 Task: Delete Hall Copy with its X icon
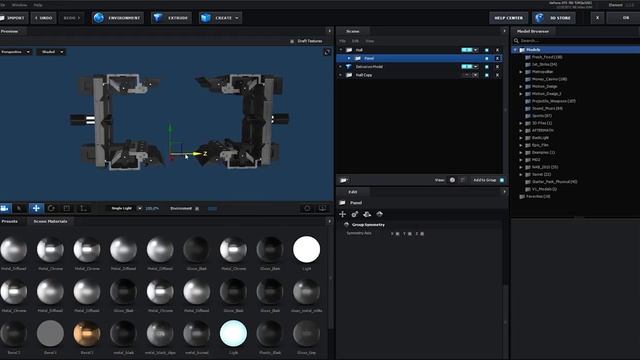click(497, 75)
